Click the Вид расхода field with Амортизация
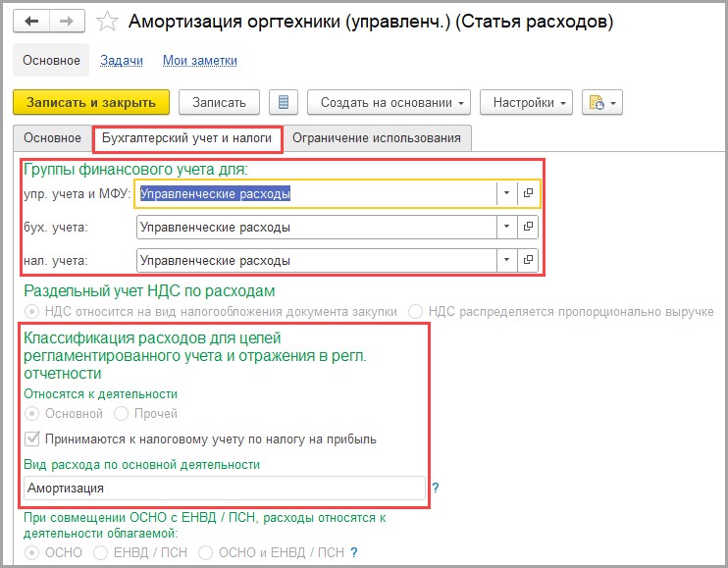The image size is (728, 568). coord(225,488)
